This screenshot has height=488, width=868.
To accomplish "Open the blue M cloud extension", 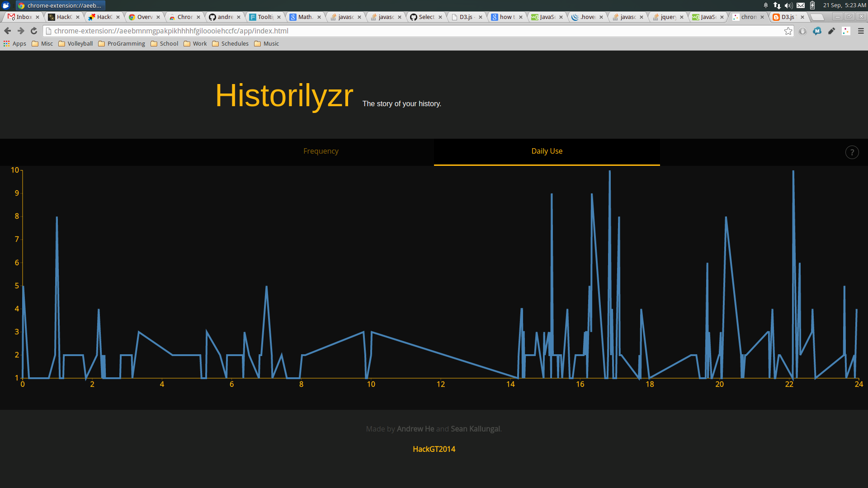I will 817,31.
